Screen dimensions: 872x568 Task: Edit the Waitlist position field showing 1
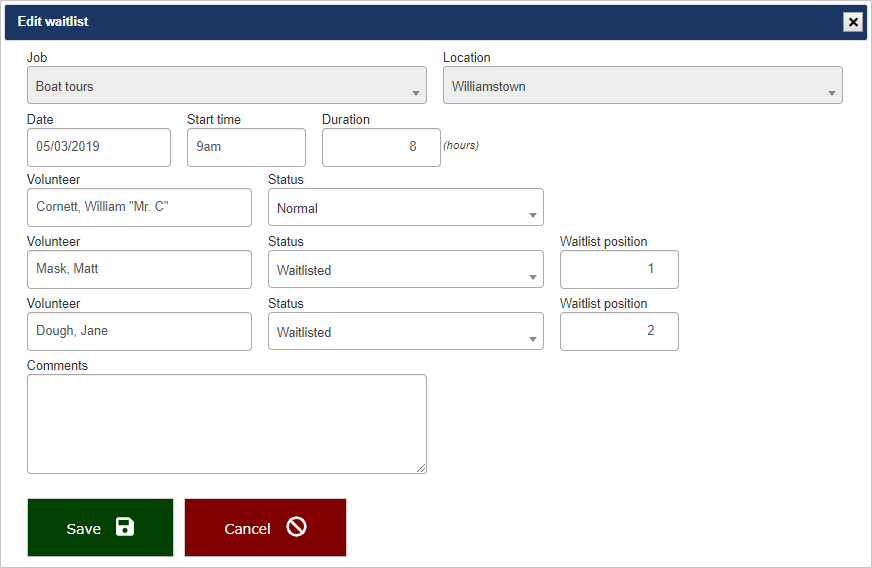(619, 270)
